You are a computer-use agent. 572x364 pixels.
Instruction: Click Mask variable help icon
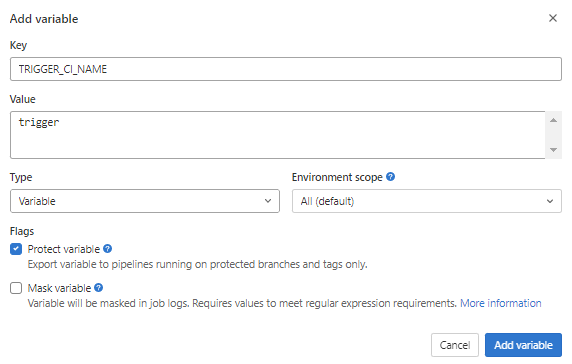[98, 288]
